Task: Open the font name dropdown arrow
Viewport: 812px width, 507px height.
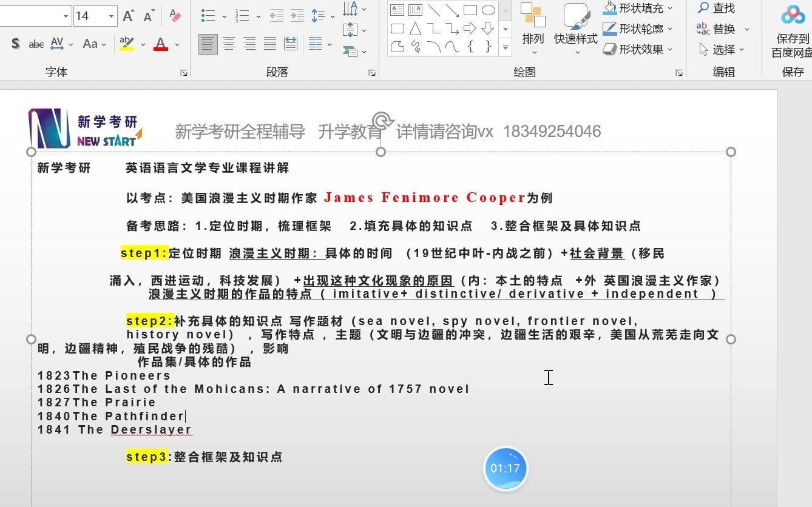Action: pos(66,16)
